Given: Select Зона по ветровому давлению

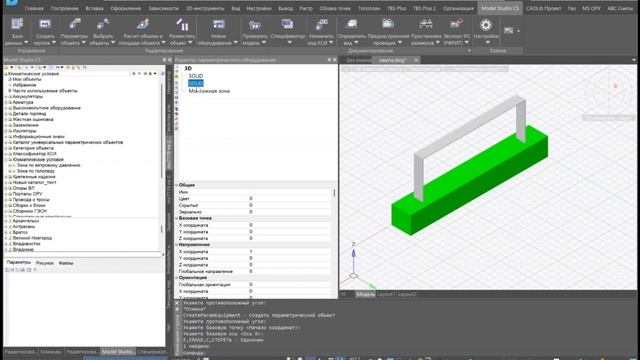Looking at the screenshot, I should coord(49,165).
